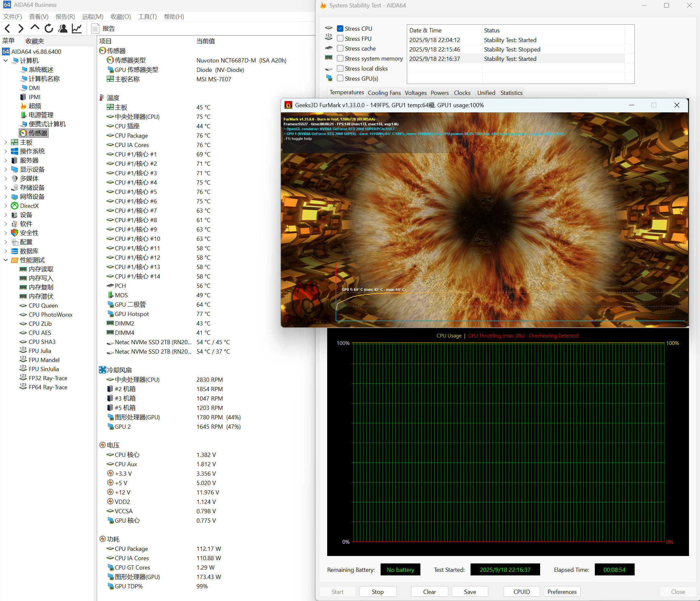This screenshot has height=601, width=700.
Task: Select the CPU Queen benchmark item
Action: click(43, 306)
